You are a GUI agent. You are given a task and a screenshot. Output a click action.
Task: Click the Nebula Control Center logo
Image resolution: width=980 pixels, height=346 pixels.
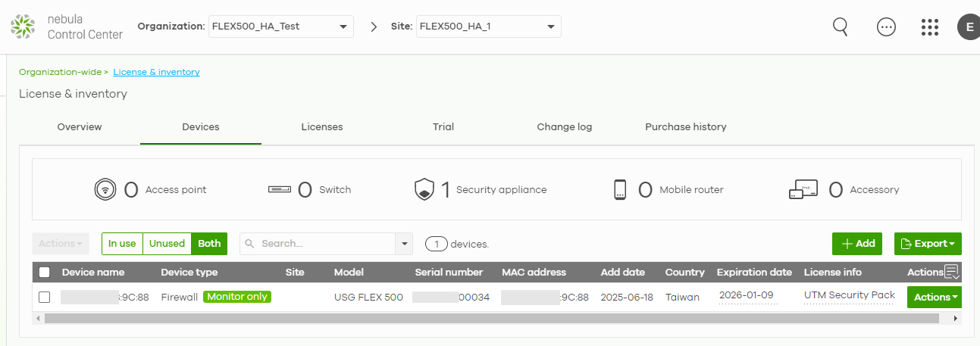67,26
